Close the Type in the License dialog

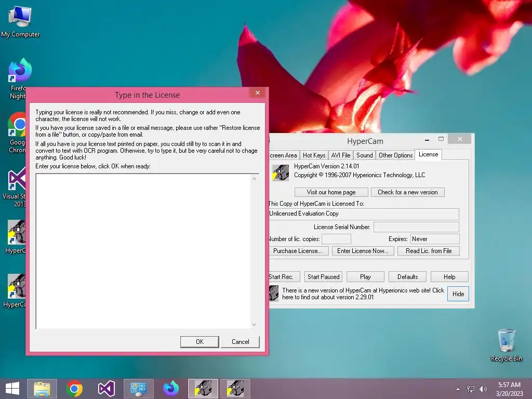point(258,92)
